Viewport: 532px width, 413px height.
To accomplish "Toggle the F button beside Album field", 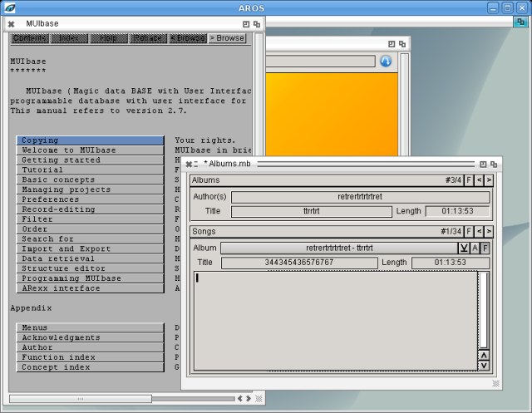I will 485,248.
